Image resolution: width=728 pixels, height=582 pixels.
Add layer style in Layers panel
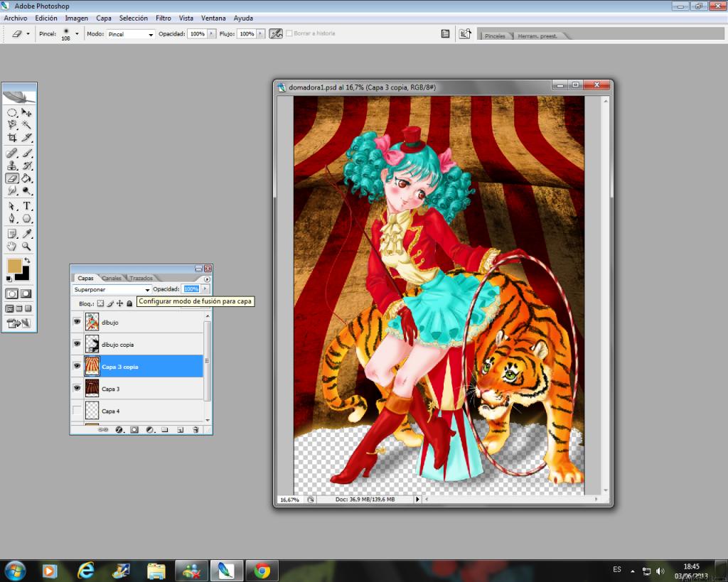click(119, 430)
